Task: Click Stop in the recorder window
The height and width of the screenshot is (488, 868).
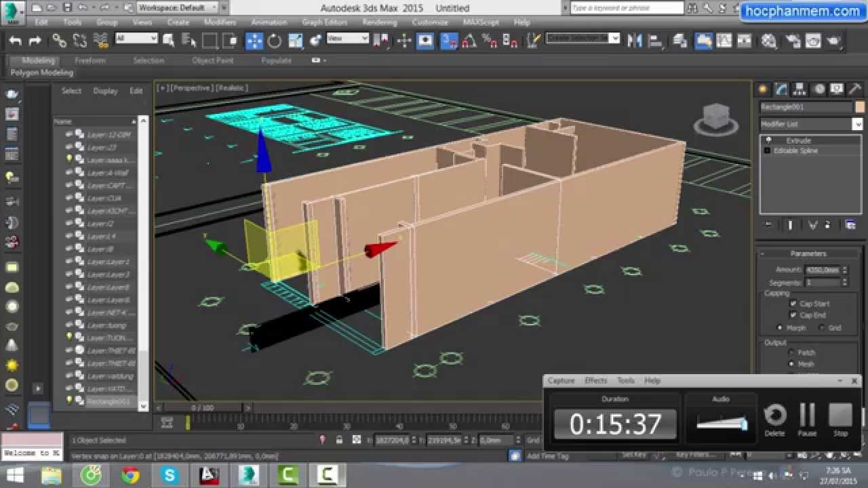Action: click(840, 420)
